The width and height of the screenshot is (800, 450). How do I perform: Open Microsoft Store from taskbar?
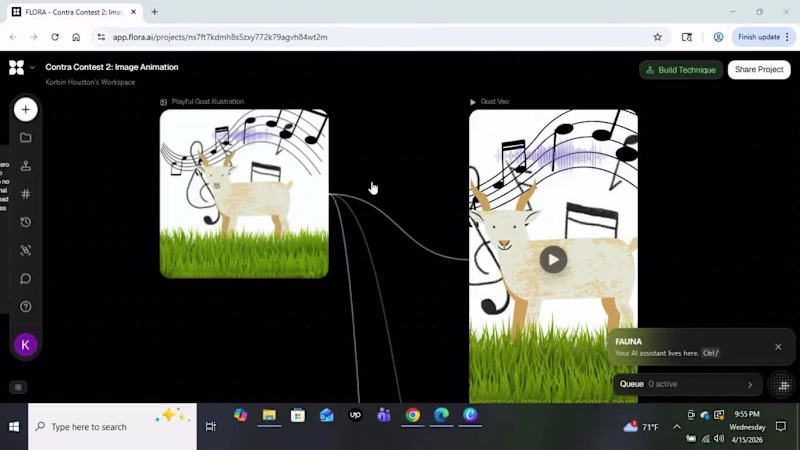[x=298, y=415]
